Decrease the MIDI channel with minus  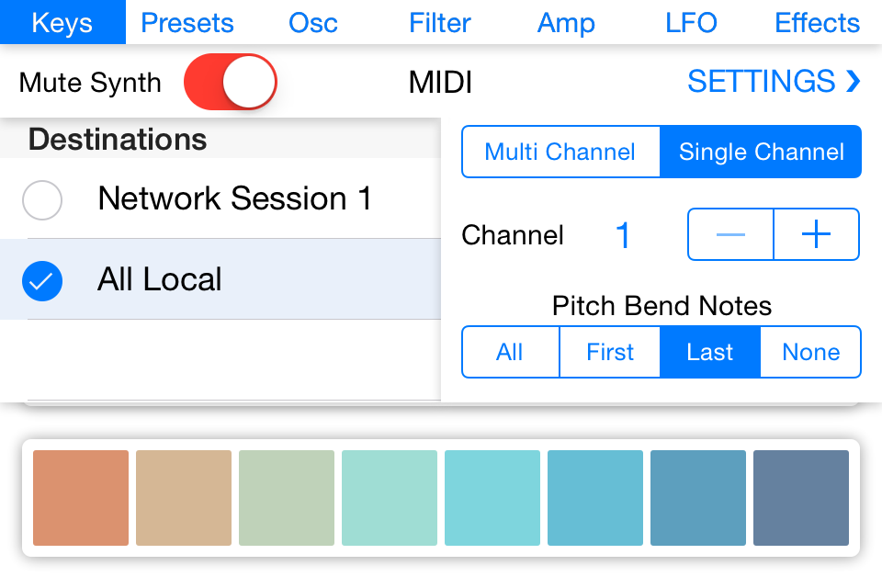point(730,234)
